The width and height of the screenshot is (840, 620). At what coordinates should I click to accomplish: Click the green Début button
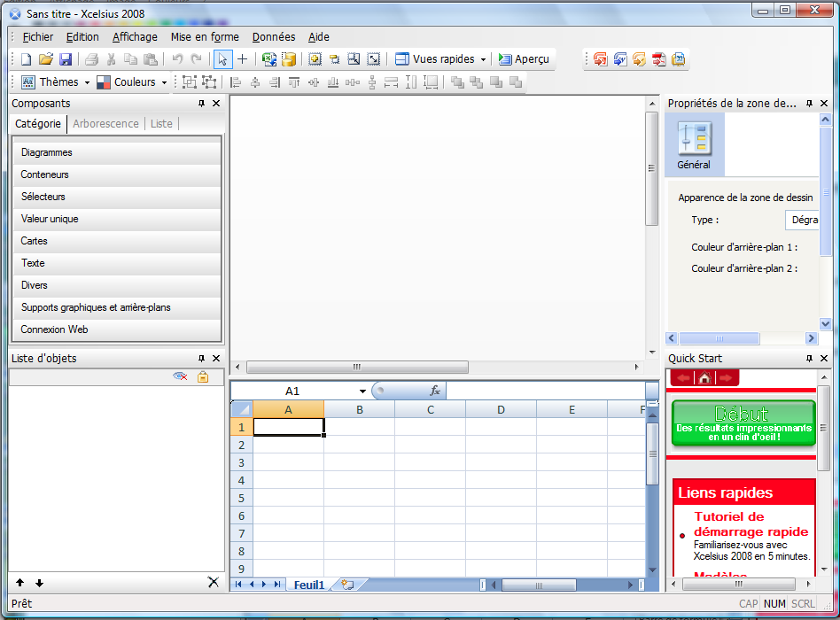pos(743,423)
